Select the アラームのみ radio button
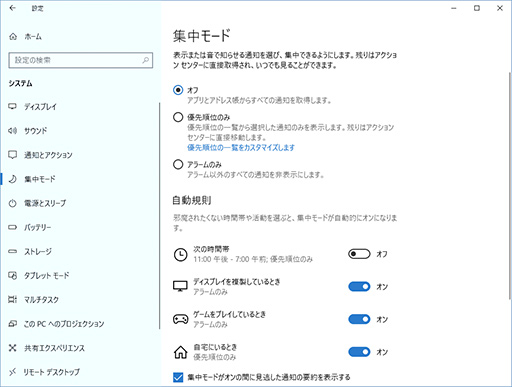 (x=178, y=164)
